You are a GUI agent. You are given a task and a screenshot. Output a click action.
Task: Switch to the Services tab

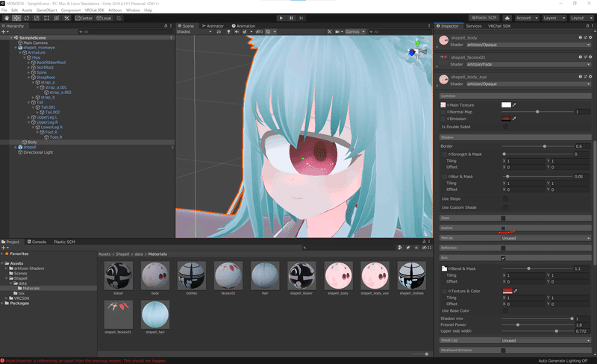click(x=474, y=26)
